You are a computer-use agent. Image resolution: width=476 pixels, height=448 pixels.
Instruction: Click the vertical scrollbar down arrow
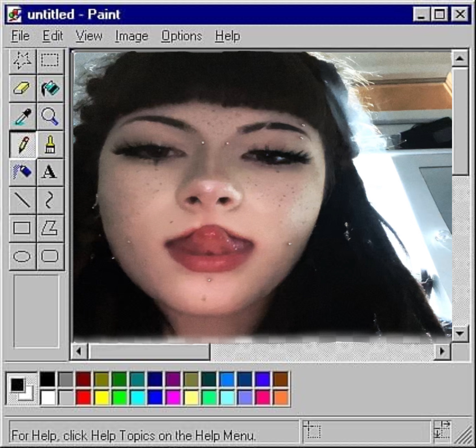pos(460,334)
